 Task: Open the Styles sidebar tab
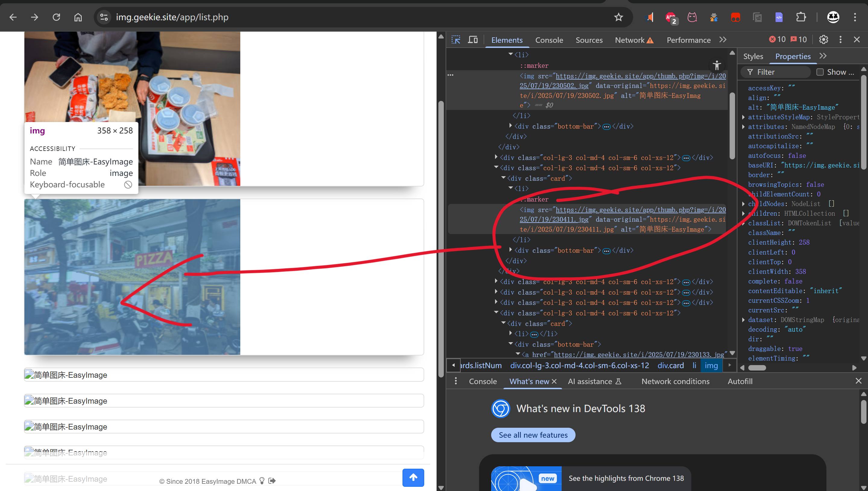pyautogui.click(x=753, y=56)
